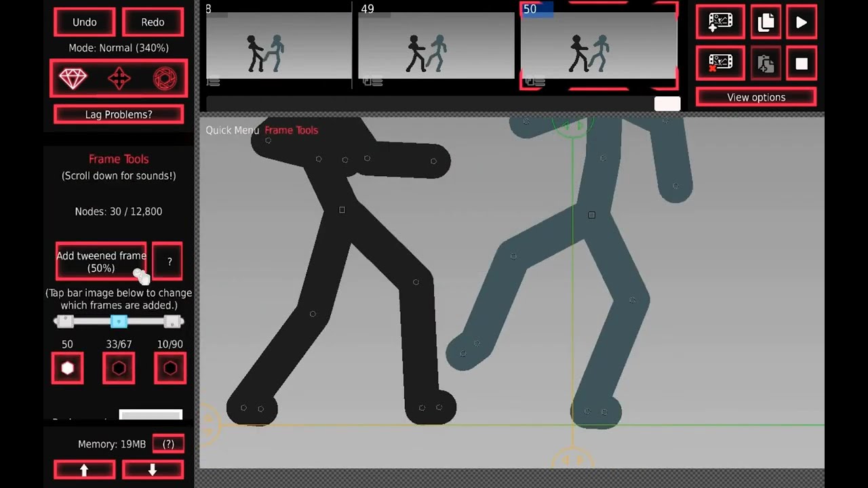
Task: Select the gray stickman's square origin node
Action: point(591,215)
